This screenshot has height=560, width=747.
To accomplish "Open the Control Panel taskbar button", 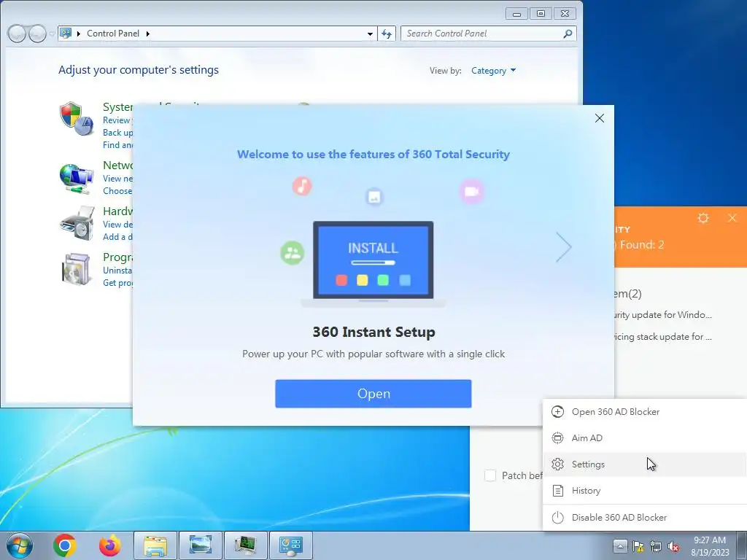I will [x=290, y=545].
